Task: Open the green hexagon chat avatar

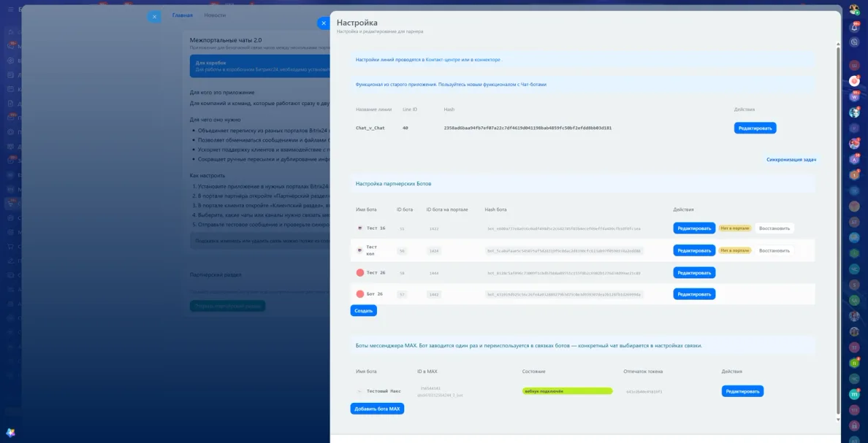Action: tap(854, 363)
